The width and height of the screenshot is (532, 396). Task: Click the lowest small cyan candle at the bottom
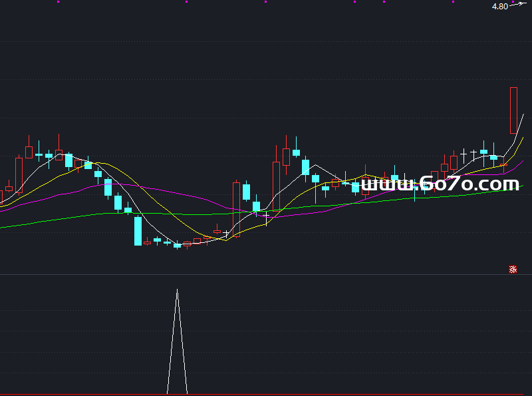coord(177,245)
